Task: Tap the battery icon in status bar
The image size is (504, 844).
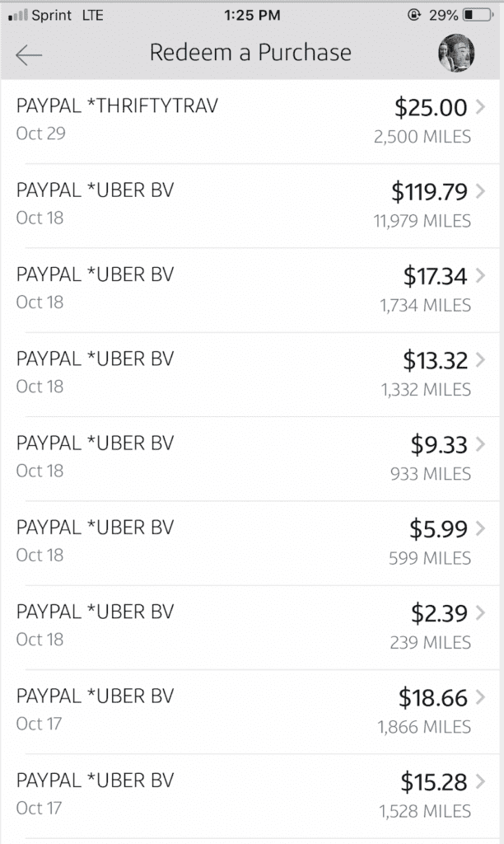Action: coord(478,15)
